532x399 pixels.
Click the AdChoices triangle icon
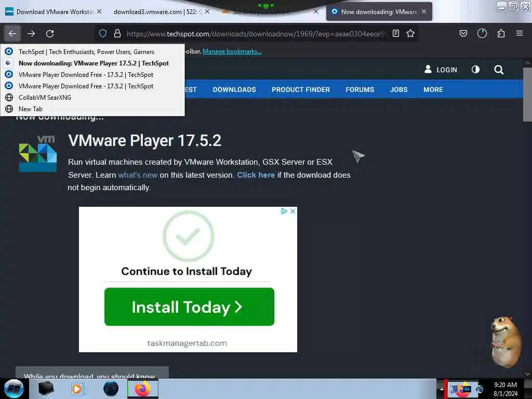tap(284, 211)
